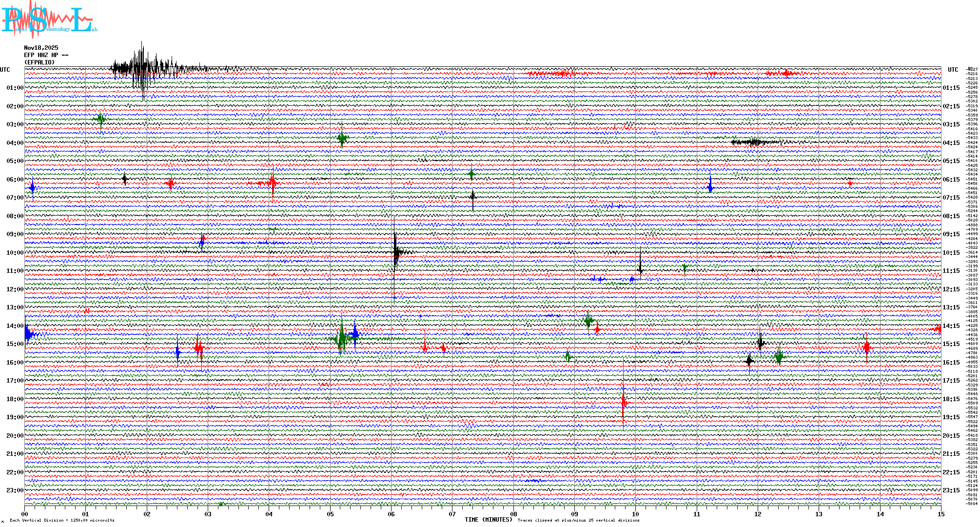Select the 04:00 hour label on left

click(15, 143)
